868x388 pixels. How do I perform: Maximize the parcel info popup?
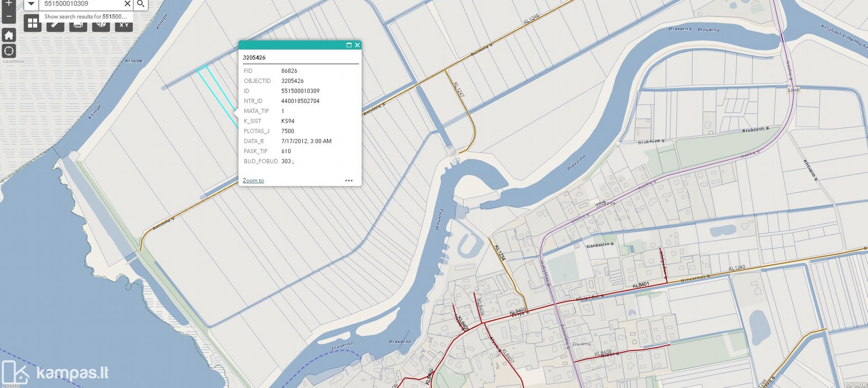click(x=349, y=45)
